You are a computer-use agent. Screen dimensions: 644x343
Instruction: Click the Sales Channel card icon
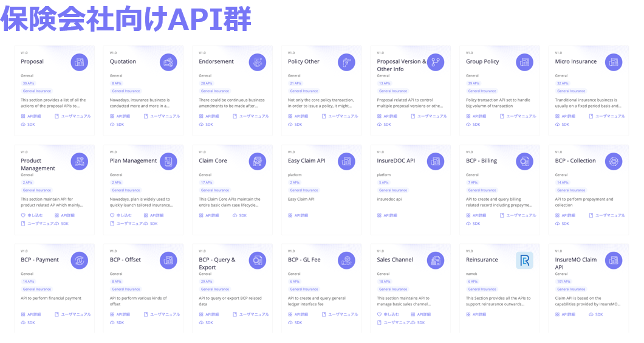(x=436, y=260)
